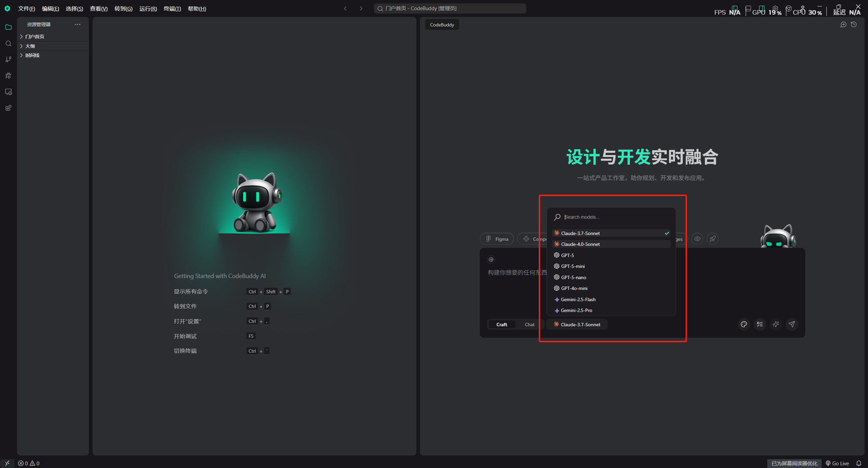This screenshot has width=868, height=468.
Task: Click the 显示所有命令 shortcut entry
Action: point(232,292)
